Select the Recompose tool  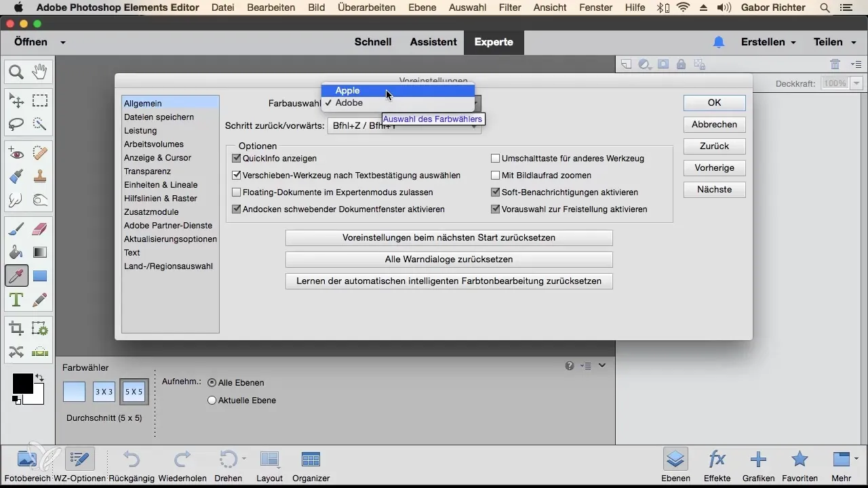(x=40, y=329)
